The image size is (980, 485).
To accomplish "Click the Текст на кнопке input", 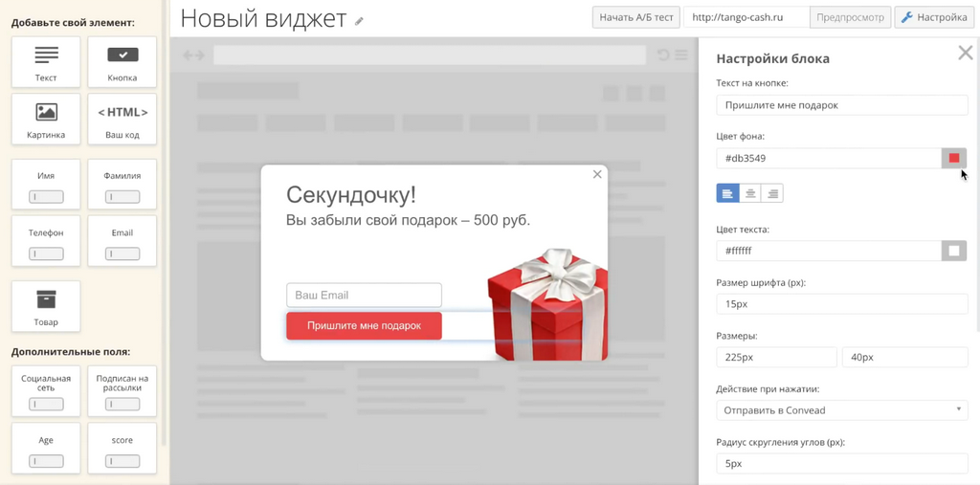I will coord(842,105).
